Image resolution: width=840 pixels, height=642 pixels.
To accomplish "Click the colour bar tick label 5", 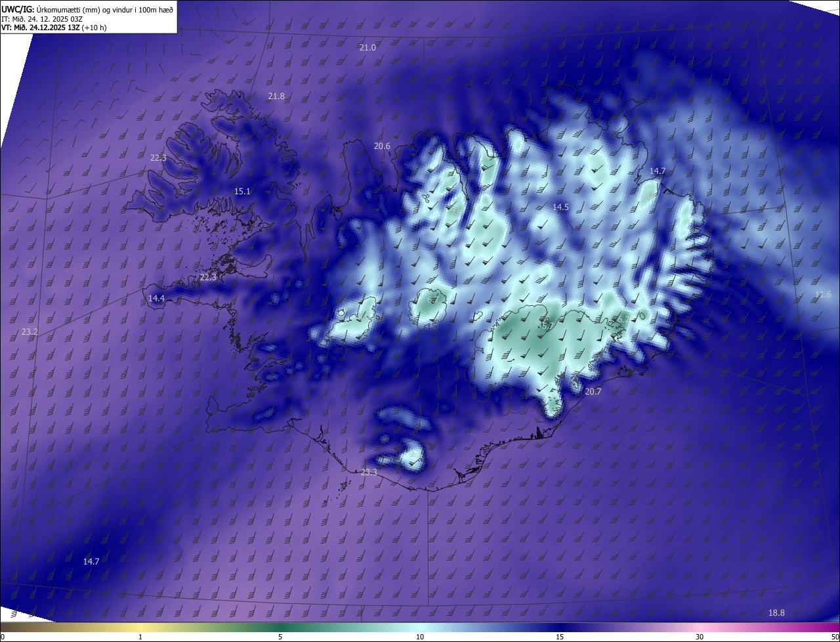I will [x=280, y=637].
